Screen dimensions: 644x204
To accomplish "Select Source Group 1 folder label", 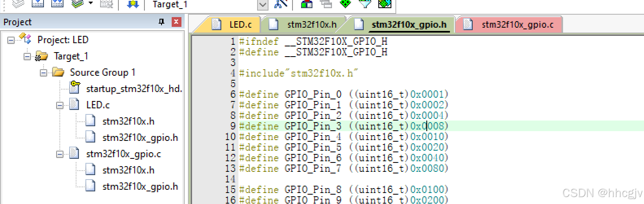I will (x=103, y=72).
